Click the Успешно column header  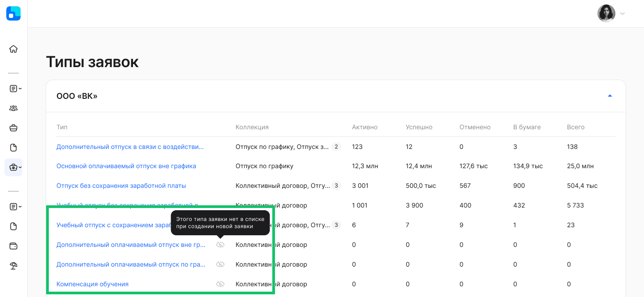(419, 127)
